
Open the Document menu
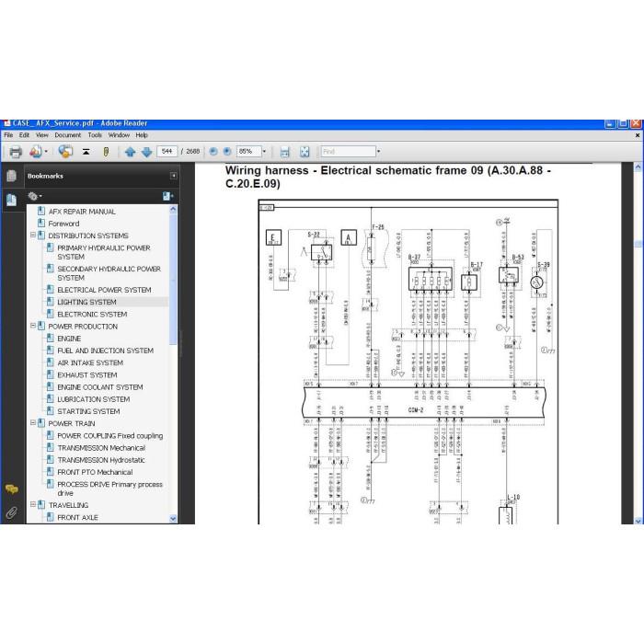(68, 135)
